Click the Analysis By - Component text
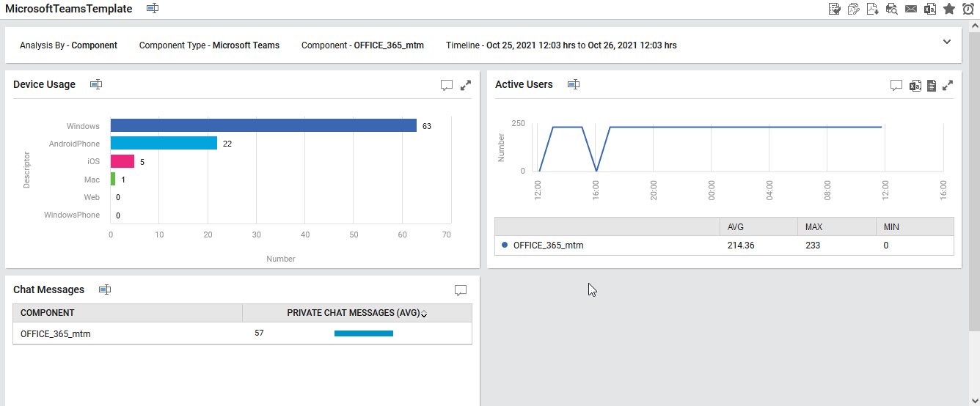Screen dimensions: 980x406 click(x=68, y=45)
